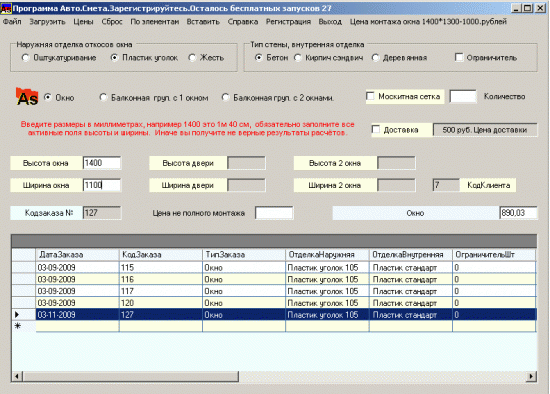The image size is (550, 394).
Task: Click the ОтделкаНаружняя column header
Action: click(327, 255)
